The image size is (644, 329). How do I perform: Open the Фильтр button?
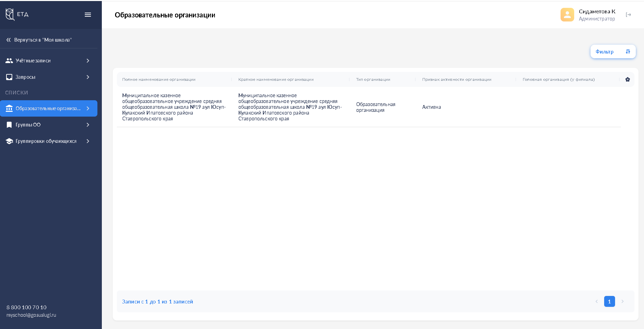pos(612,51)
